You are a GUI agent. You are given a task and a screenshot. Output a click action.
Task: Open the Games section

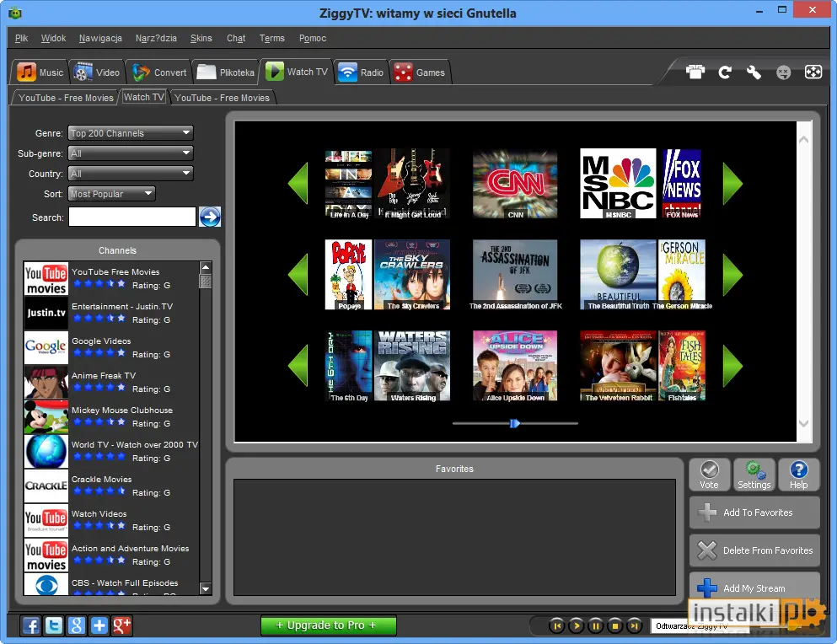pos(420,72)
